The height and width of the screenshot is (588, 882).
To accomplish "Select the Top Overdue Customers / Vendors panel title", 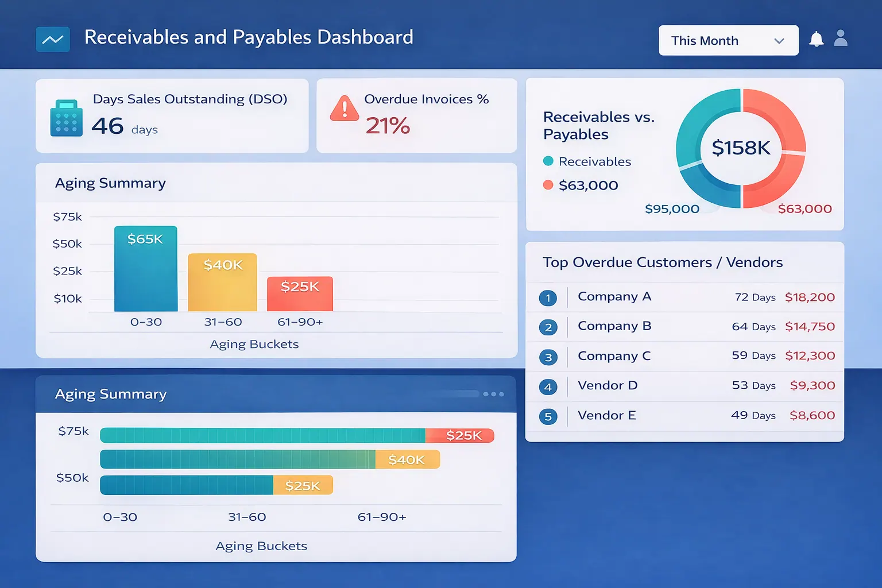I will pyautogui.click(x=663, y=262).
